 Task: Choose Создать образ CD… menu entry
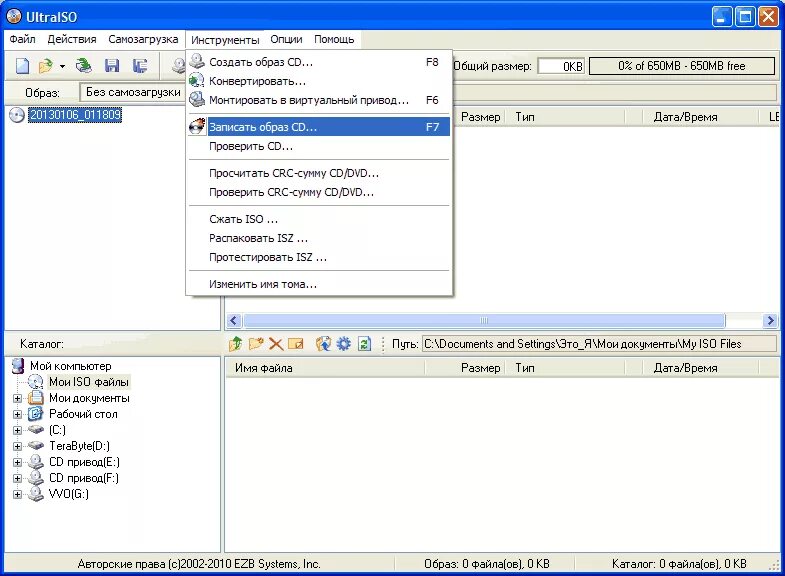[319, 62]
